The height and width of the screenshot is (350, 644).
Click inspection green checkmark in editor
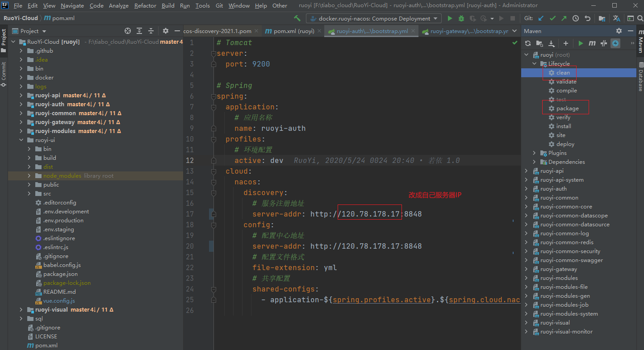(514, 43)
